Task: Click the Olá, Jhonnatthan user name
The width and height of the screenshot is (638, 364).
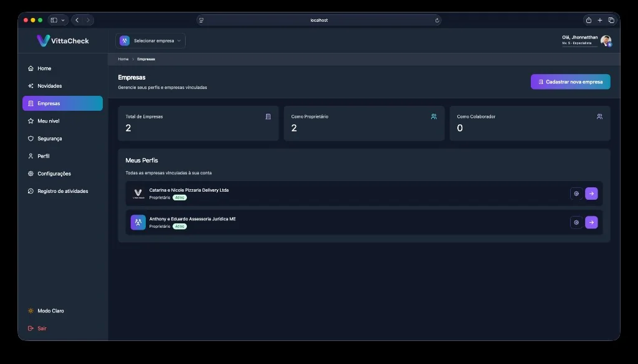Action: 580,37
